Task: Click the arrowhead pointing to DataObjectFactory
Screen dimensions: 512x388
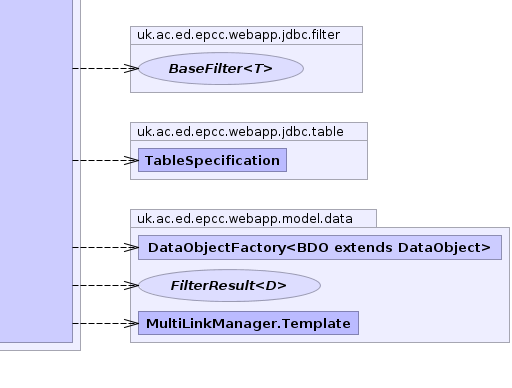Action: point(131,247)
